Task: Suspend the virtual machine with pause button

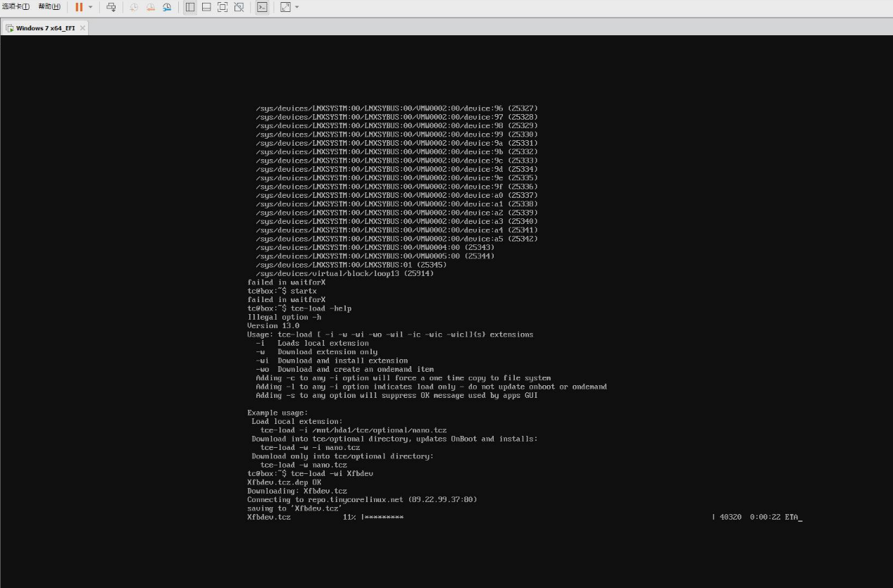Action: click(80, 7)
